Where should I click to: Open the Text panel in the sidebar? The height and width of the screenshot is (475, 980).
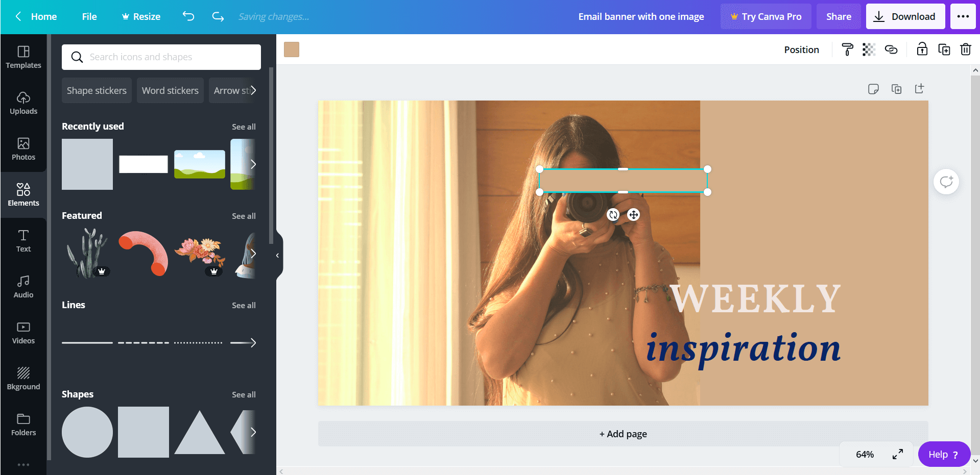click(x=23, y=240)
